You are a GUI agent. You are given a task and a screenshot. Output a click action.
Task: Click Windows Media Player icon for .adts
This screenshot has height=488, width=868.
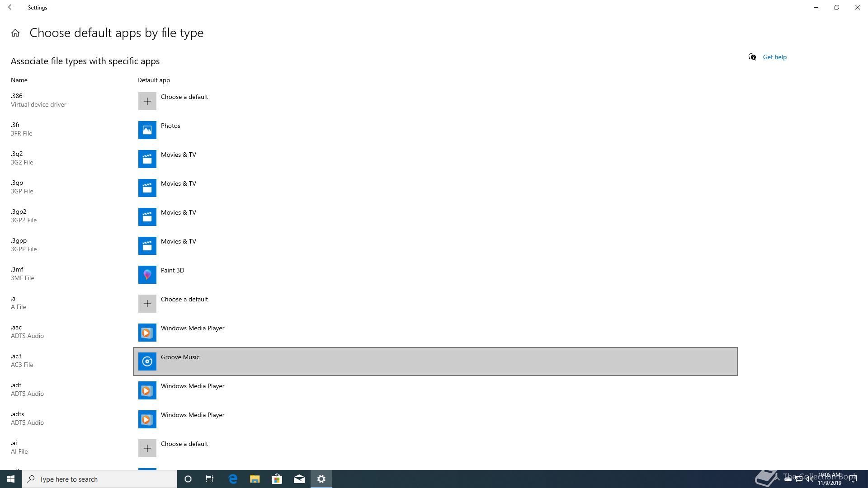tap(147, 419)
